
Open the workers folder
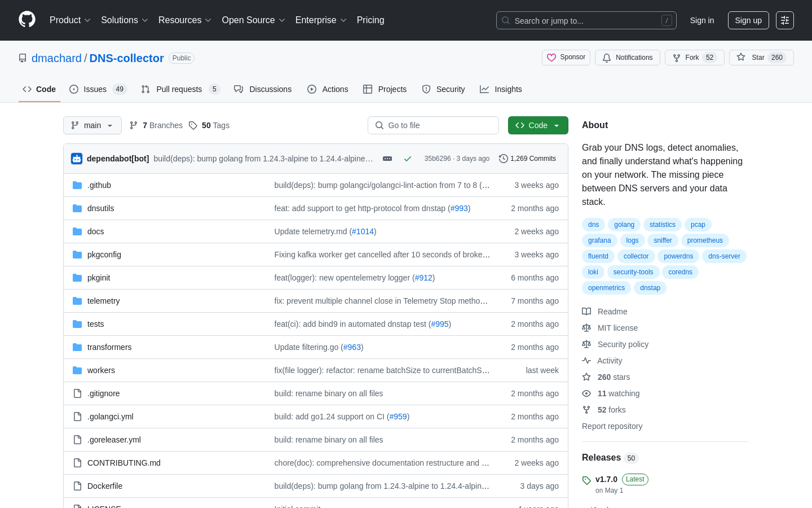point(101,370)
